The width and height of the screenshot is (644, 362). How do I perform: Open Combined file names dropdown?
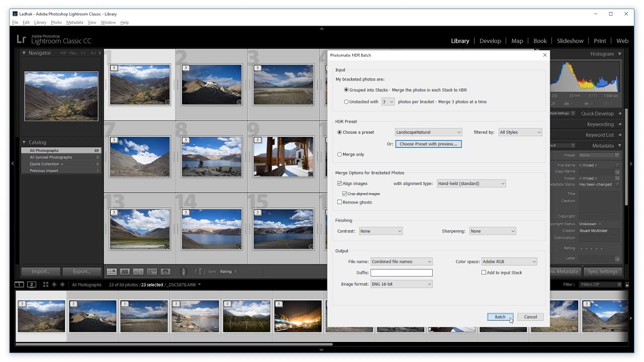tap(401, 261)
